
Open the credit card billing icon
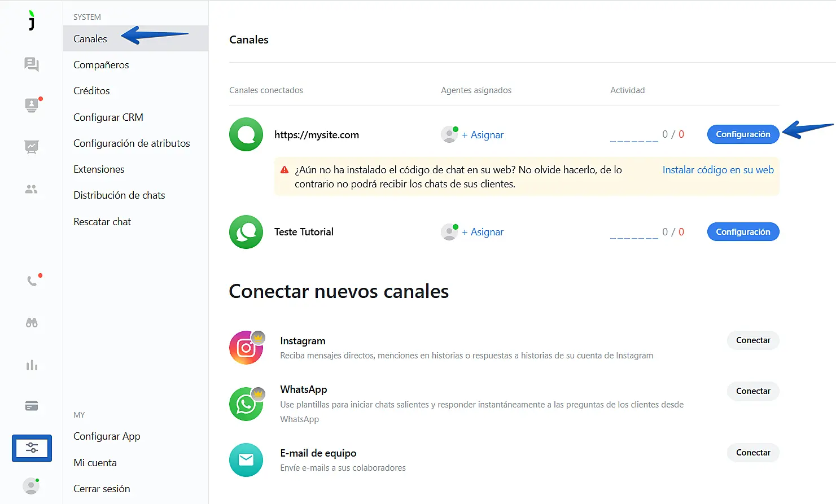32,406
